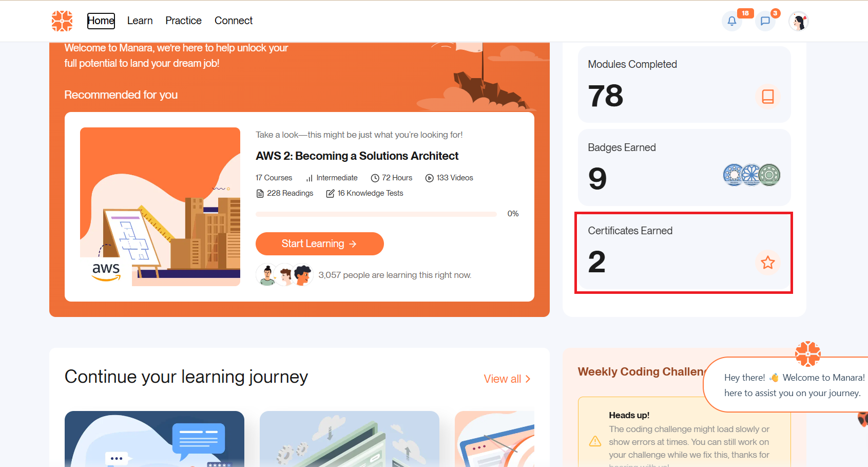Open the first course card with chat bubbles
Screen dimensions: 868x467
click(155, 439)
